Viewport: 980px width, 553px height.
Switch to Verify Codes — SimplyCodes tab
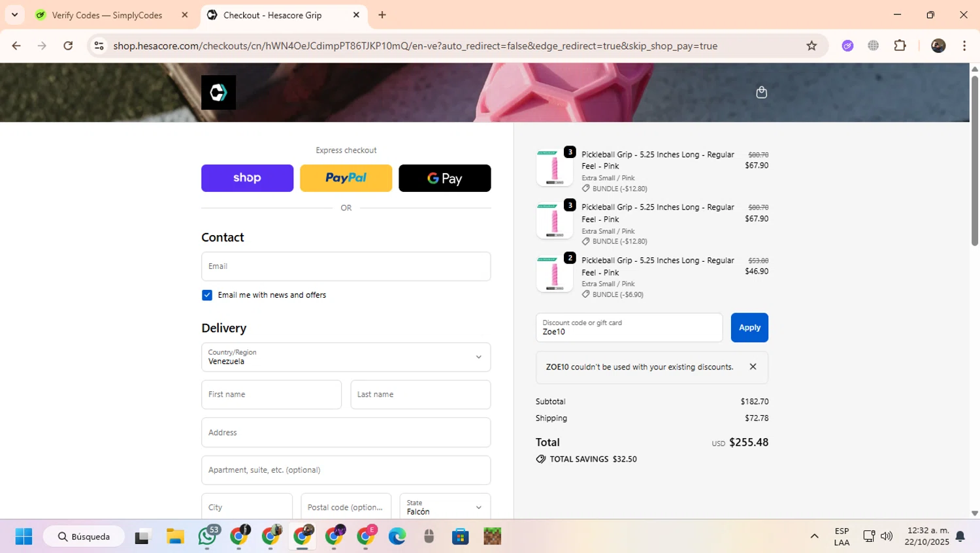[x=107, y=15]
